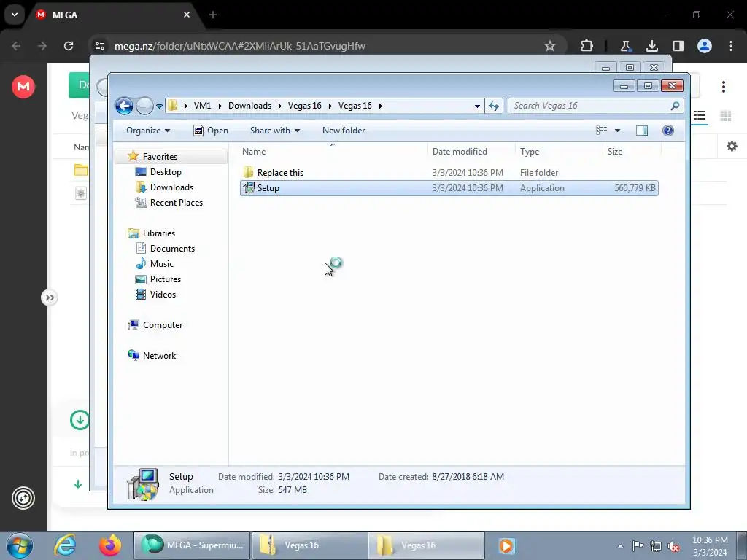Open the browser extensions puzzle icon
The width and height of the screenshot is (747, 560).
coord(587,46)
